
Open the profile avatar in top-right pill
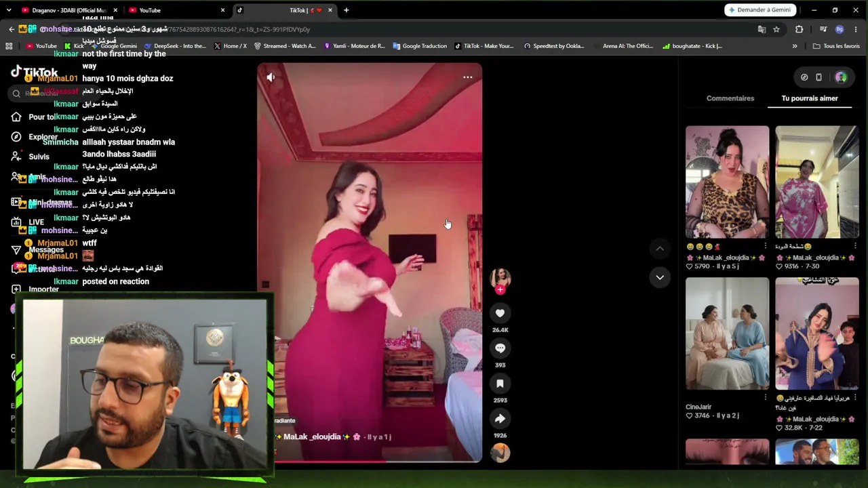pos(841,77)
